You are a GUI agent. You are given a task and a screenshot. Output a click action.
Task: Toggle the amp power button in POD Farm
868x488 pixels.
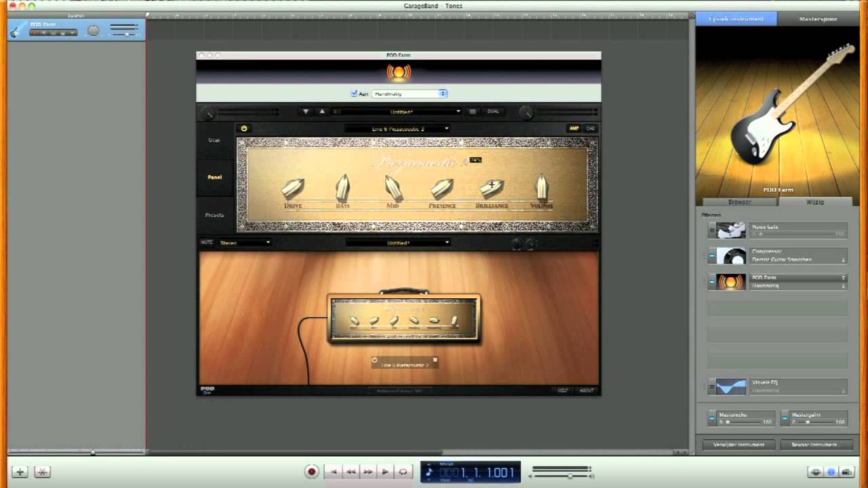click(244, 128)
